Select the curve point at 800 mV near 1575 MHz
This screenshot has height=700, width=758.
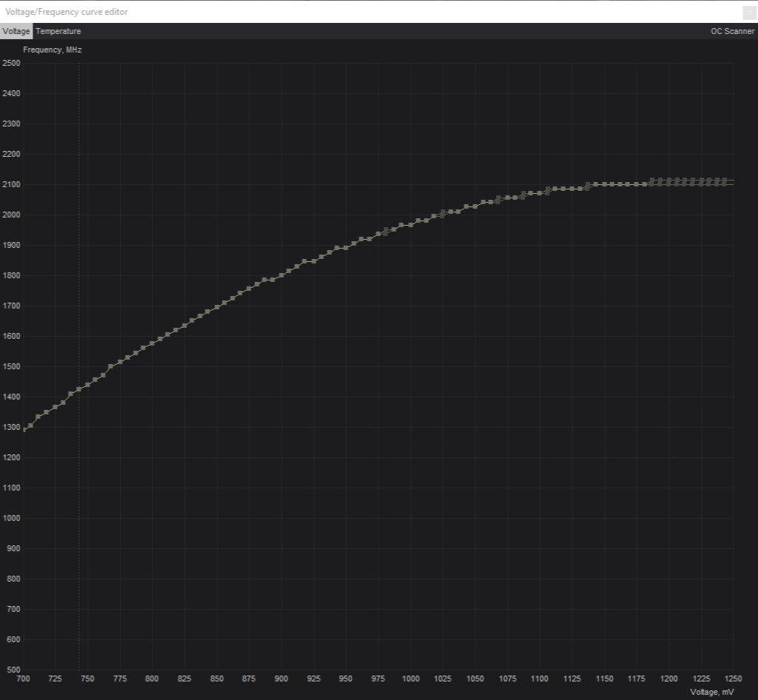[152, 343]
